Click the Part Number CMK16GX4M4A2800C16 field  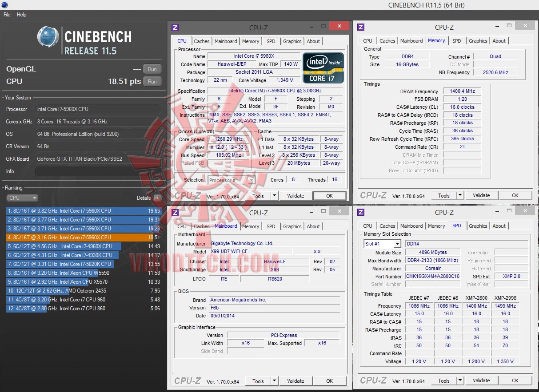click(433, 276)
